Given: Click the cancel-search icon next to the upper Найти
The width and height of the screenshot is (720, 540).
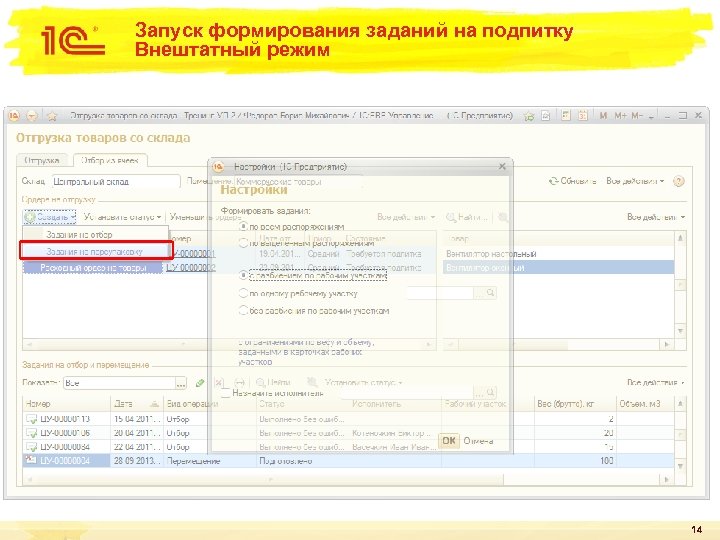Looking at the screenshot, I should click(503, 217).
